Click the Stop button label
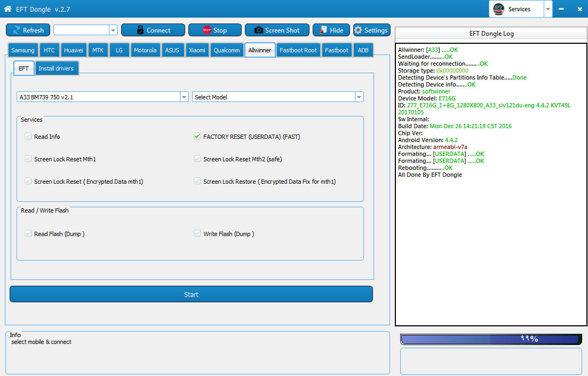 (x=220, y=30)
